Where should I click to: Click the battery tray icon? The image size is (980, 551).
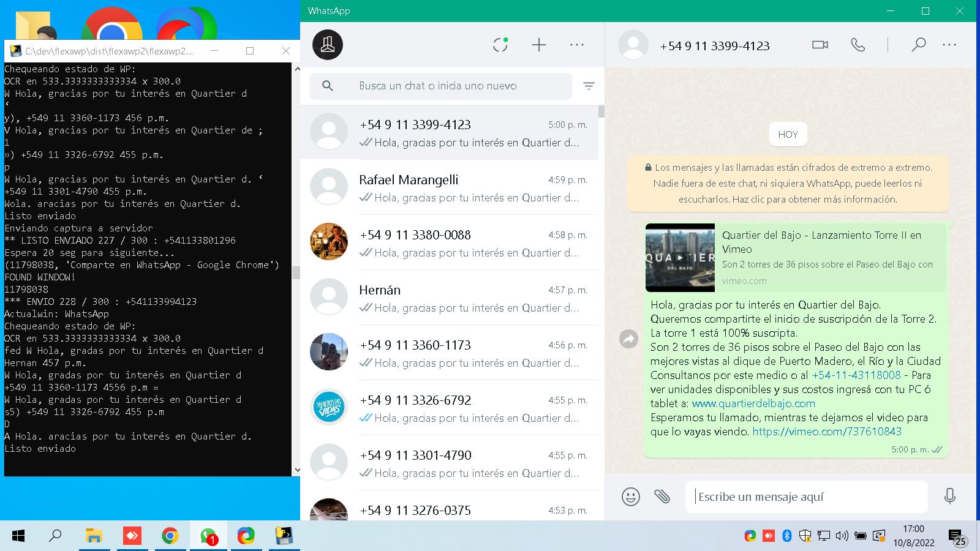(x=861, y=536)
